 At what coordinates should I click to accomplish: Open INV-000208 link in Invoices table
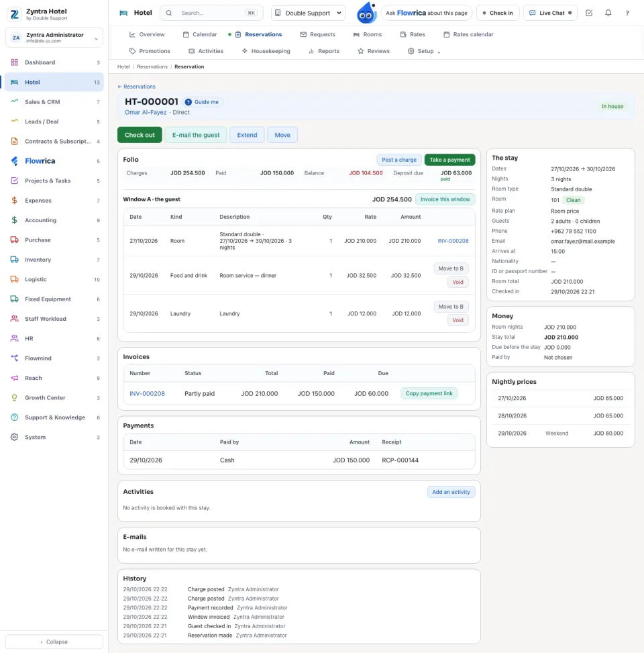[x=147, y=393]
